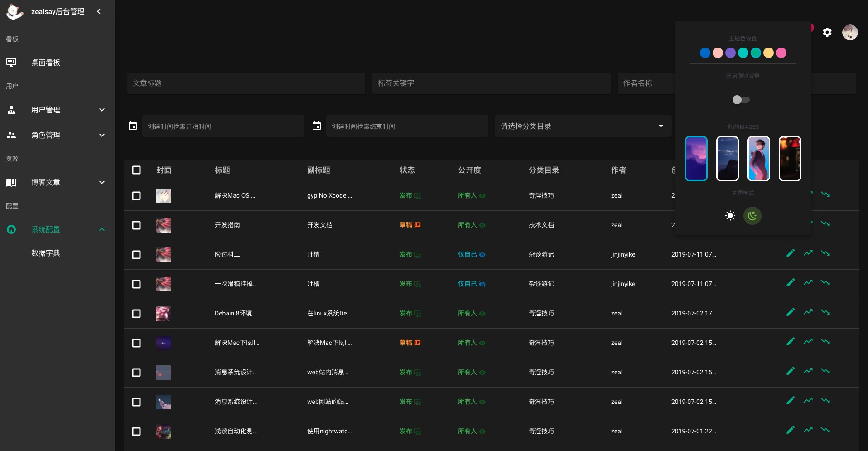
Task: Open the settings gear in the top bar
Action: pyautogui.click(x=827, y=32)
